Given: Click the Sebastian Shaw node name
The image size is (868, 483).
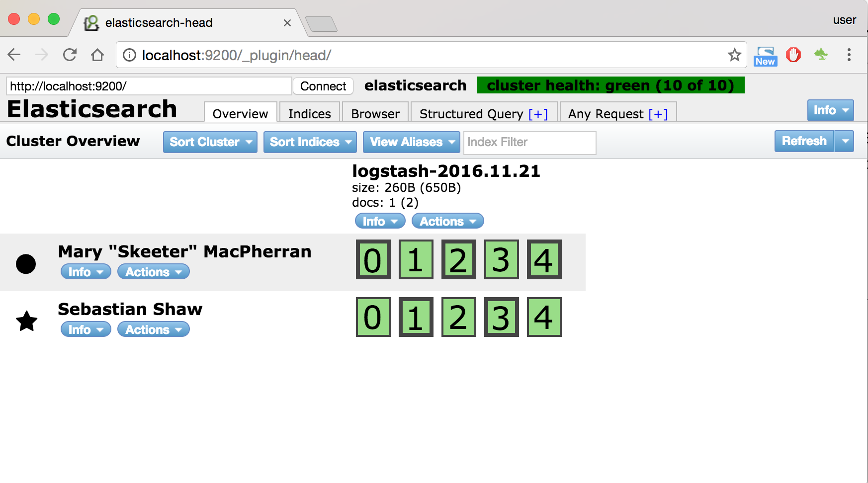Looking at the screenshot, I should [130, 309].
